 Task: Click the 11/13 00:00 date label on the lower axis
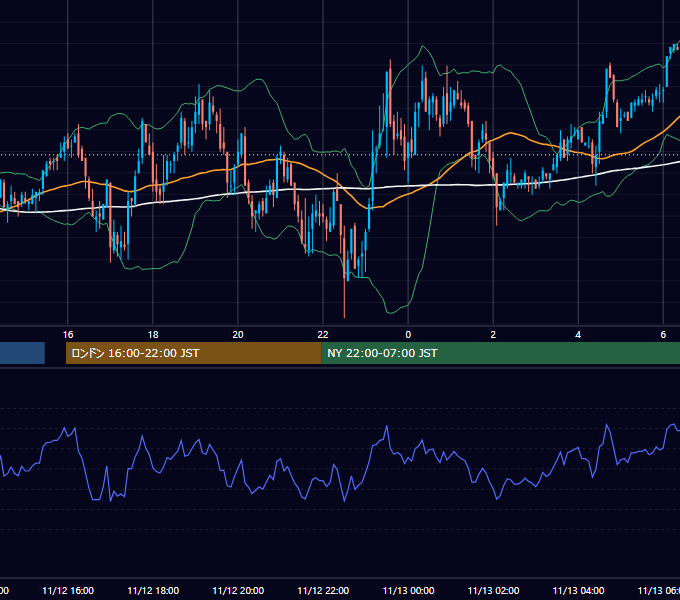click(408, 591)
